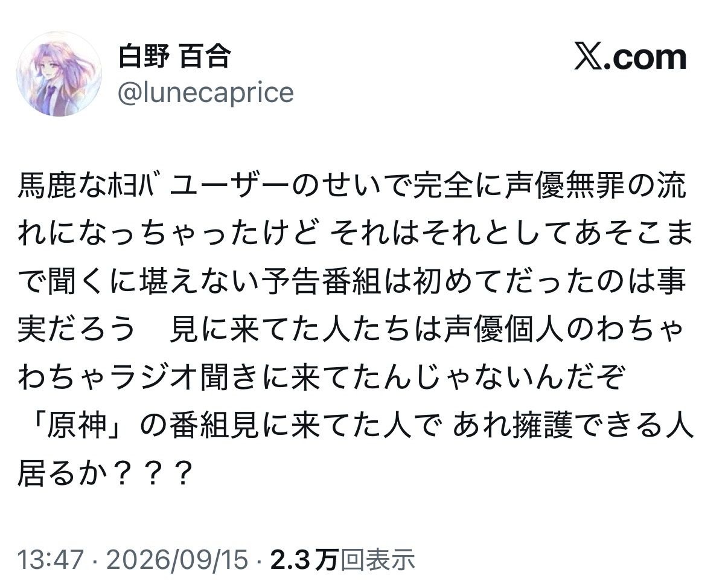Click the .com text beside the X logo
Viewport: 728px width, 587px height.
(x=645, y=58)
